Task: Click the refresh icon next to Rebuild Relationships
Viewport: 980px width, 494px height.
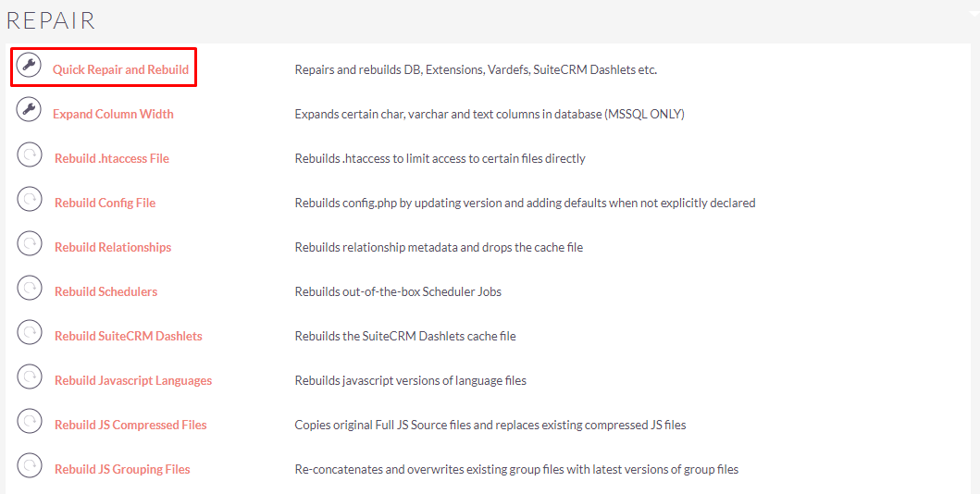Action: tap(30, 243)
